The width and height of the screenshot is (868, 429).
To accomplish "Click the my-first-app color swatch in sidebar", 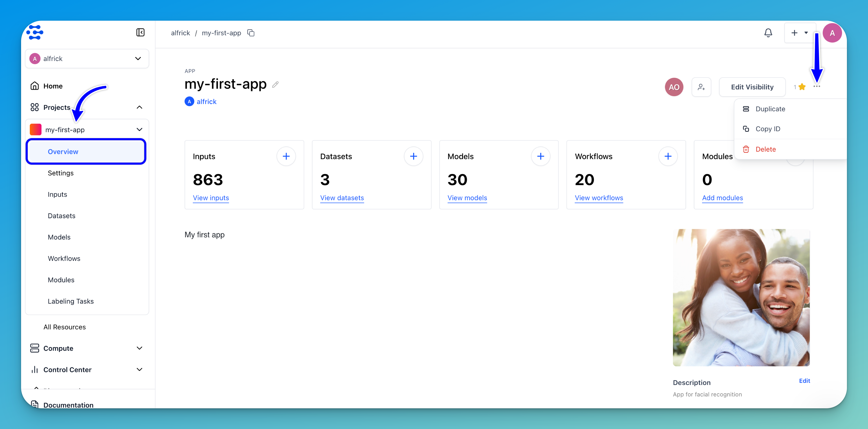I will click(35, 129).
